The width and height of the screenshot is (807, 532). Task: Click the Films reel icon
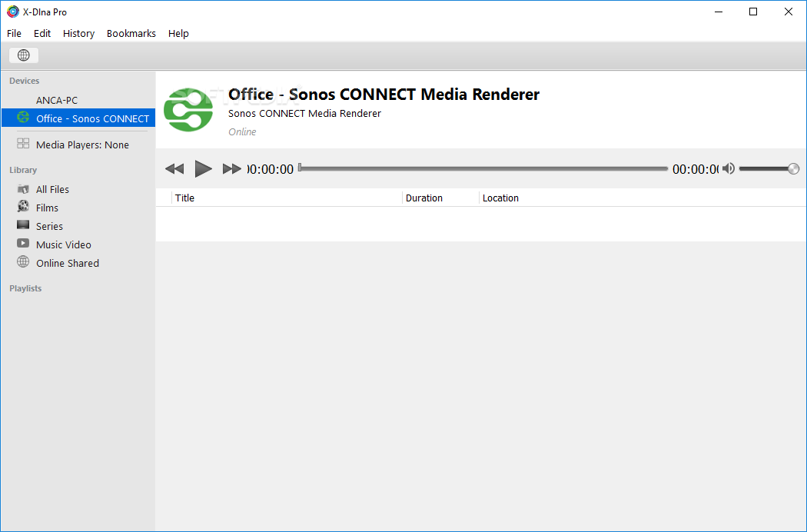(x=23, y=207)
